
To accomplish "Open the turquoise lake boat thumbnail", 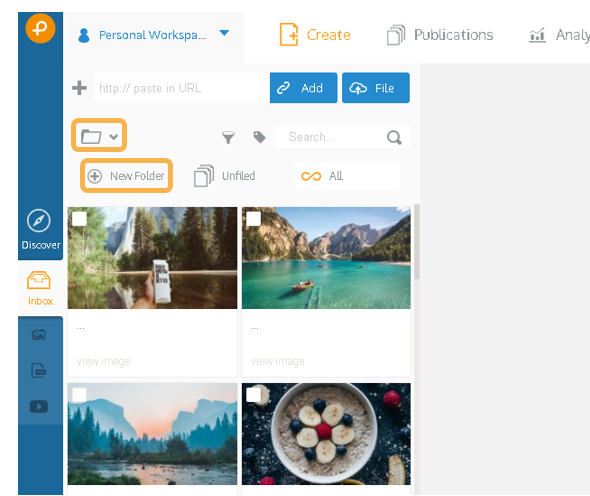I will click(326, 258).
